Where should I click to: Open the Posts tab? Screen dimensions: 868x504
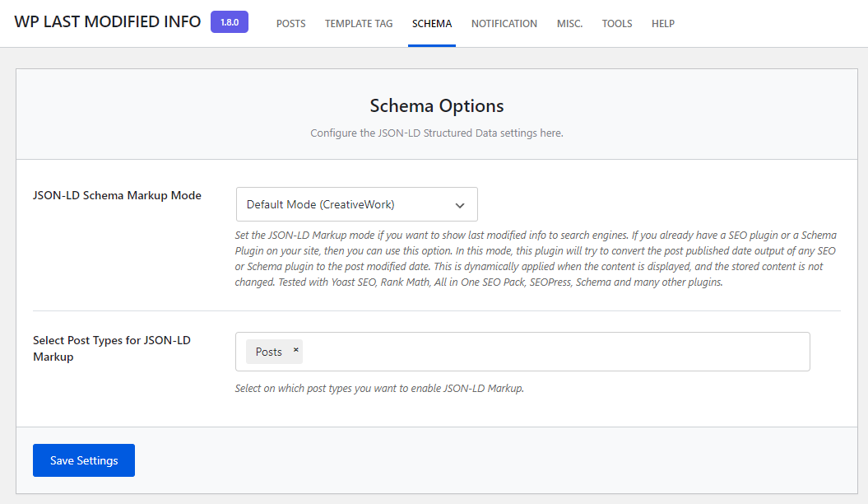[x=290, y=24]
